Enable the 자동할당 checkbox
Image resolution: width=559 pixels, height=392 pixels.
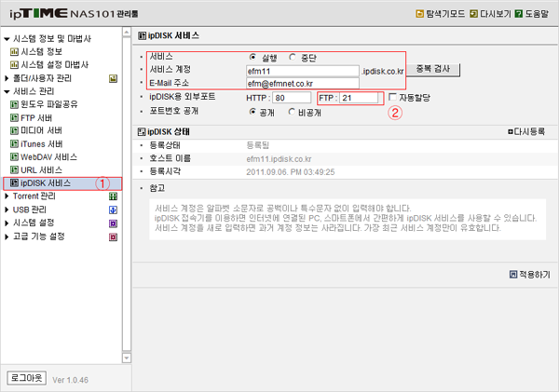(393, 97)
